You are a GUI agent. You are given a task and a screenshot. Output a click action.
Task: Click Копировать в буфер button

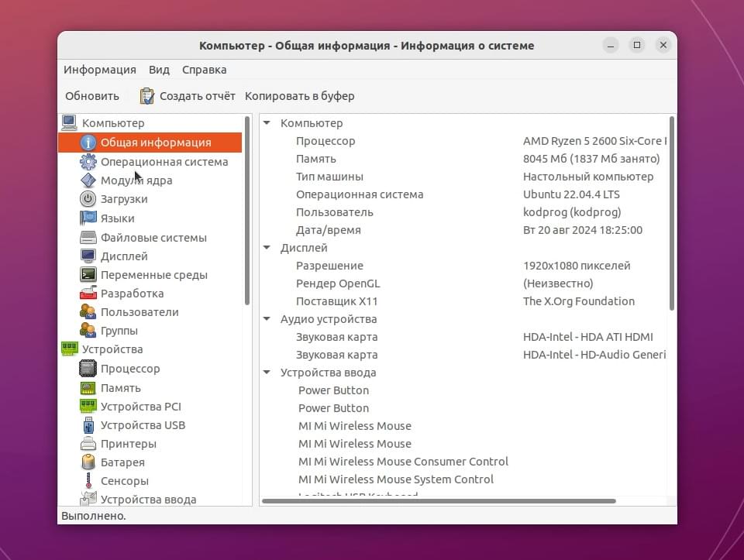[x=299, y=96]
